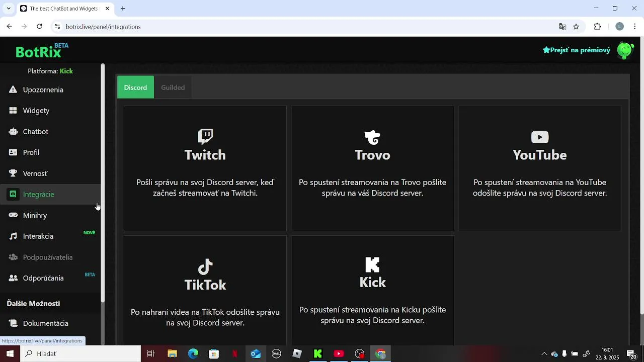The width and height of the screenshot is (644, 362).
Task: Open the Windows Start menu
Action: tap(10, 354)
